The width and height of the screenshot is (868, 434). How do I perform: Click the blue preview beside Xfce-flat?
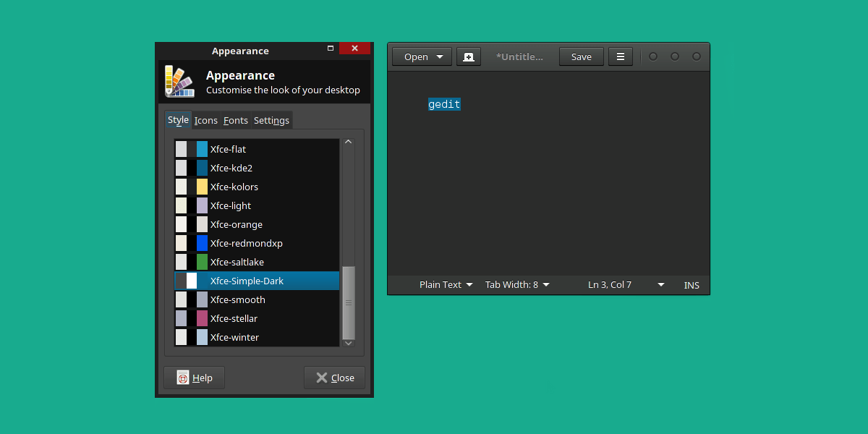[200, 149]
